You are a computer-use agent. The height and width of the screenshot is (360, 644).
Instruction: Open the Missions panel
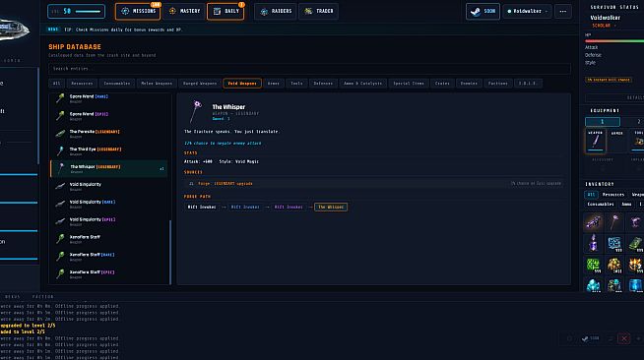[138, 11]
